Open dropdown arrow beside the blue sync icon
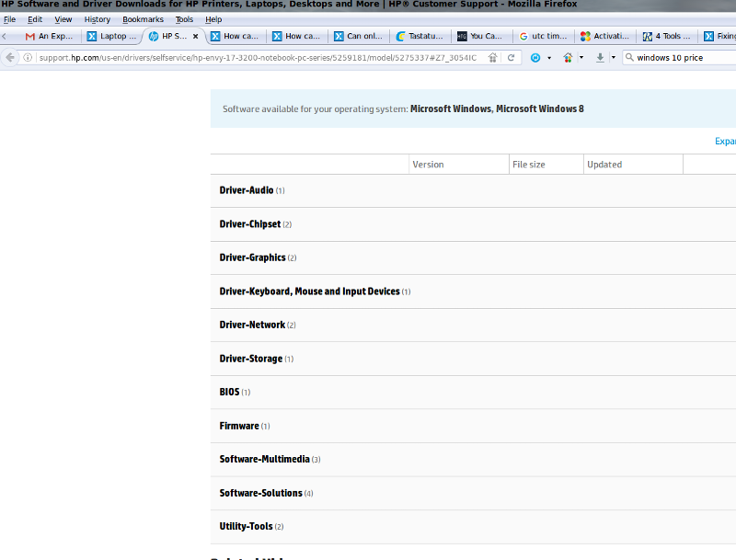The width and height of the screenshot is (736, 560). point(549,58)
